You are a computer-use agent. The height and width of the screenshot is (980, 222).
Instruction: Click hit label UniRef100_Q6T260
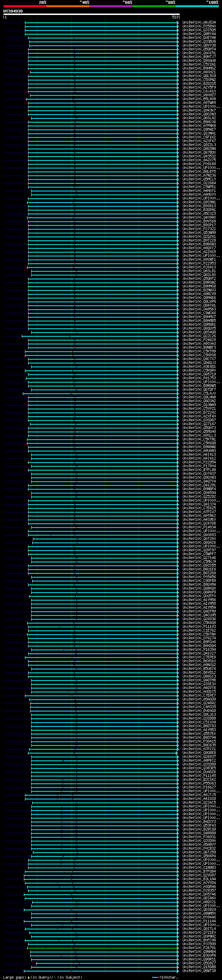pyautogui.click(x=199, y=539)
